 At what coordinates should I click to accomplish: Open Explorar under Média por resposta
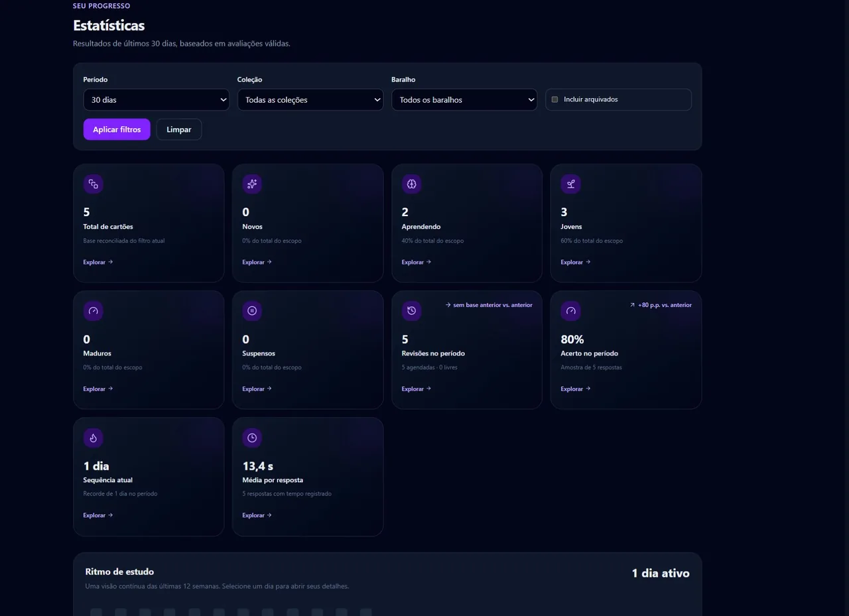click(257, 515)
